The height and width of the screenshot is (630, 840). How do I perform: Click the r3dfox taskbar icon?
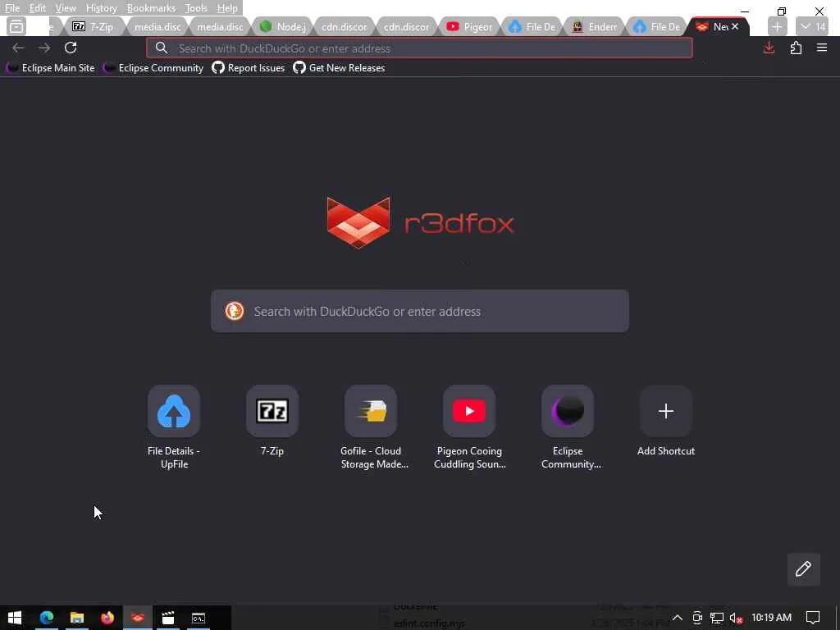(138, 618)
